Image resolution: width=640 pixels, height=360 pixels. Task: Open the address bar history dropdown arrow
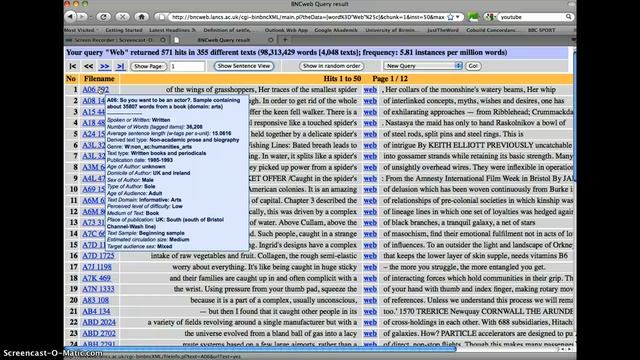tap(458, 17)
